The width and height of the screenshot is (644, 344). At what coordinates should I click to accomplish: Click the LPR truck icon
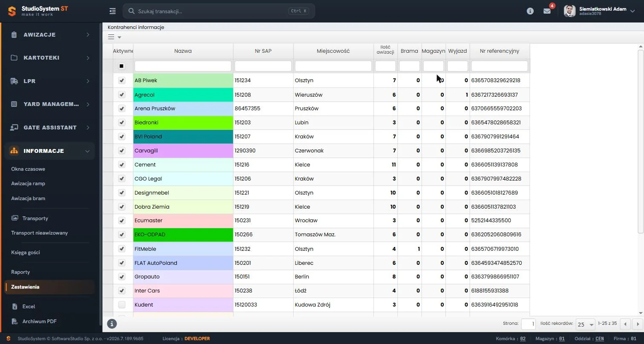tap(14, 81)
